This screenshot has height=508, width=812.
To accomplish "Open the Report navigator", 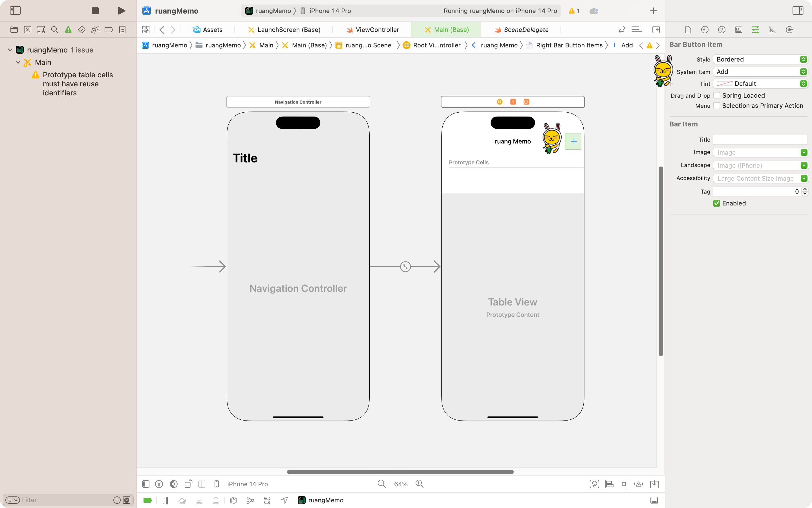I will tap(122, 30).
